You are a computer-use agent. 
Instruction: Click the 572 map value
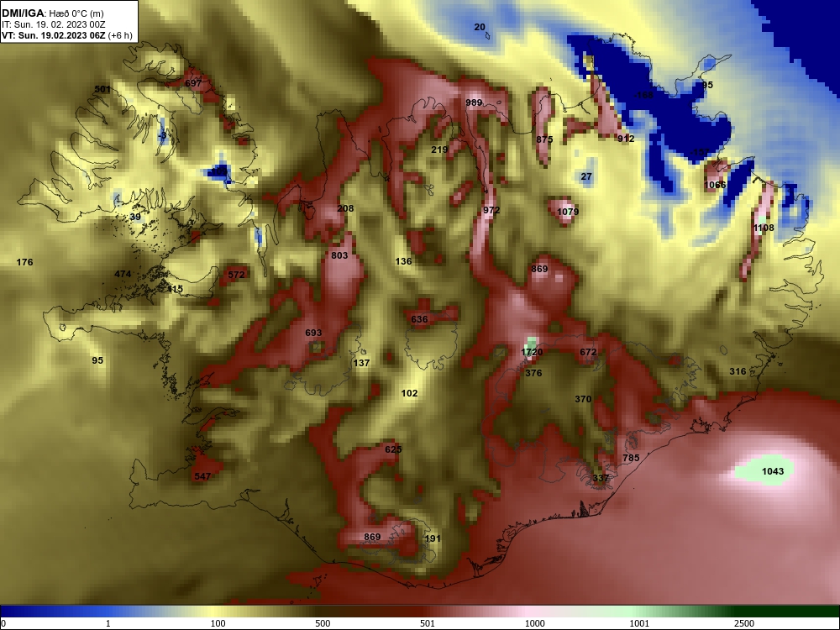point(236,275)
